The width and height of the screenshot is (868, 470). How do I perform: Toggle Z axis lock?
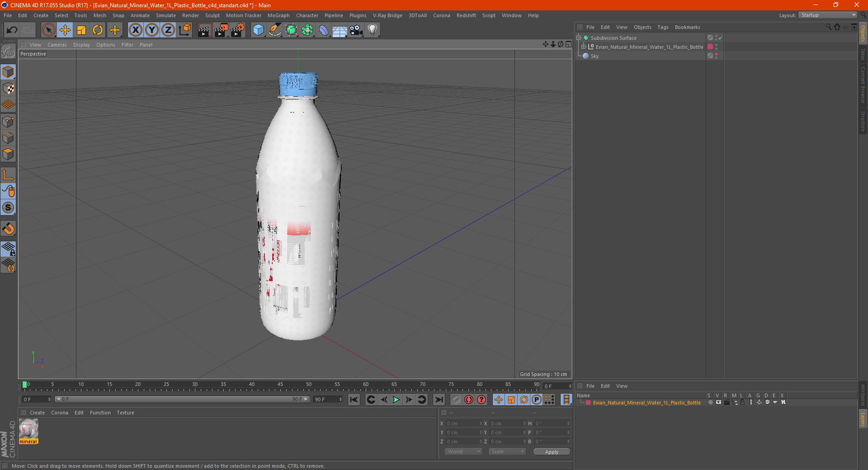[168, 30]
